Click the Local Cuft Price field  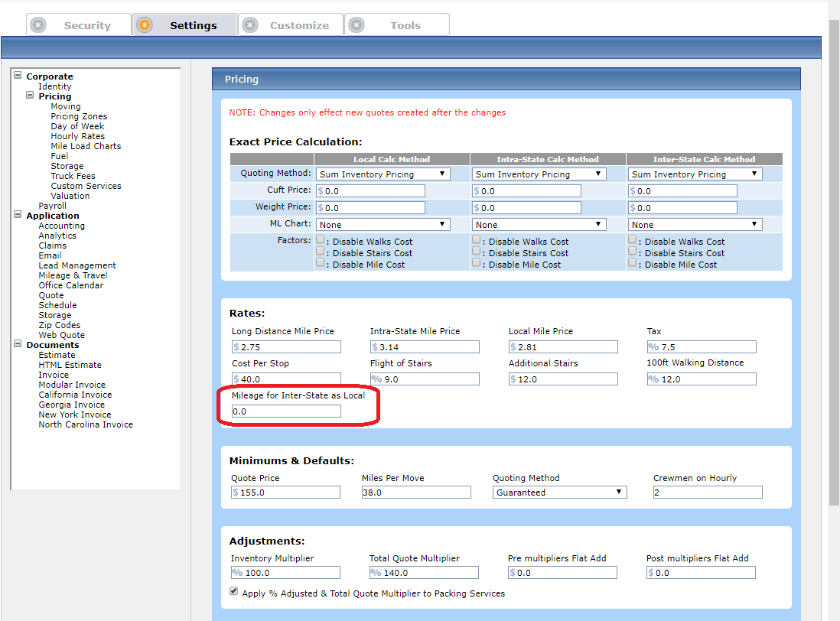pyautogui.click(x=370, y=191)
